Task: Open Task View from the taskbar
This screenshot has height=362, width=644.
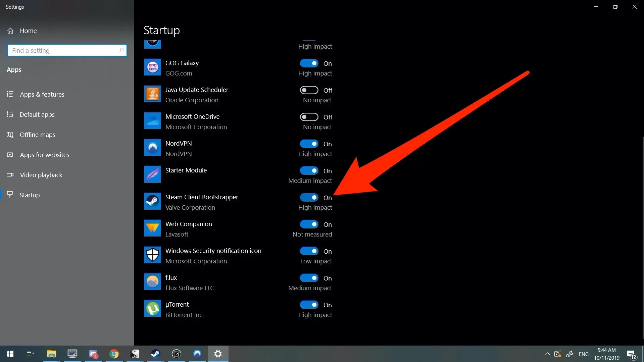Action: tap(30, 354)
